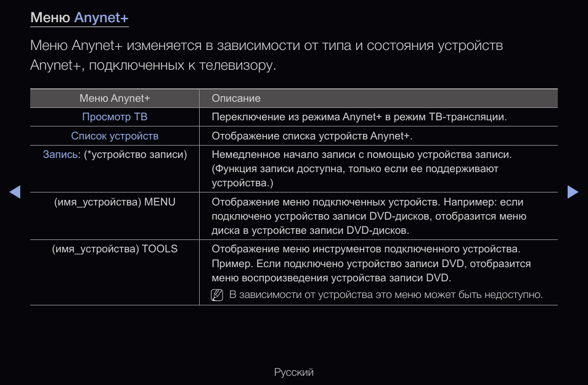Viewport: 588px width, 385px height.
Task: Open the Anynet+ link in the heading
Action: click(x=101, y=18)
